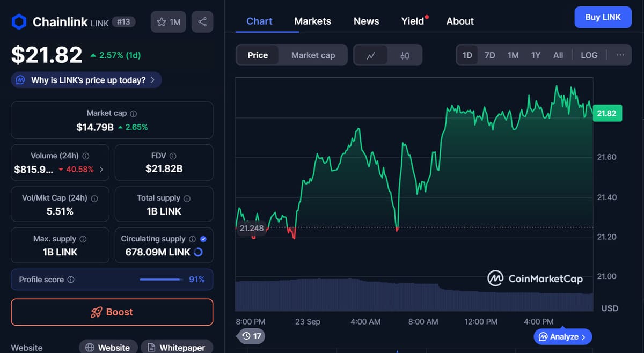Click Max. supply info icon

(x=83, y=239)
